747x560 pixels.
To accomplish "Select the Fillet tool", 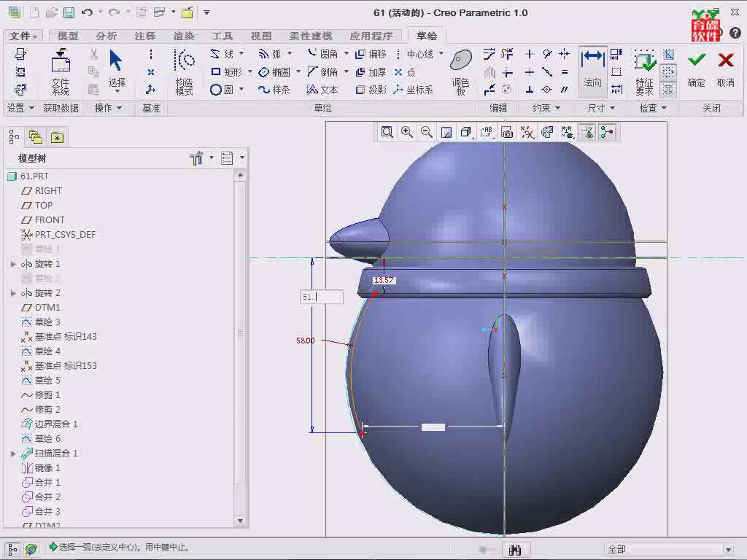I will click(322, 54).
